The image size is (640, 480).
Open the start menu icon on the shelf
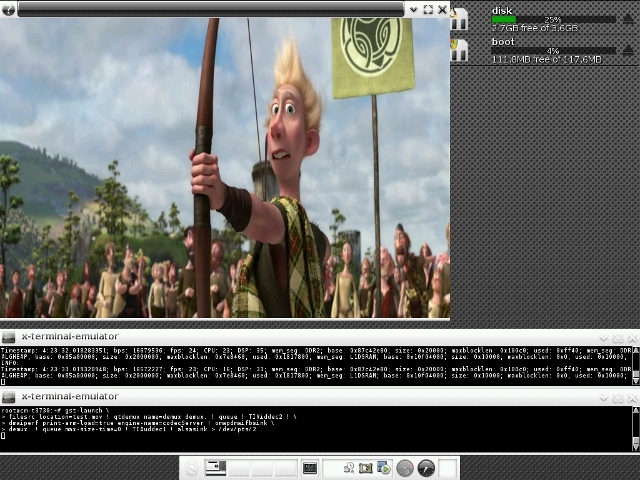click(x=192, y=468)
